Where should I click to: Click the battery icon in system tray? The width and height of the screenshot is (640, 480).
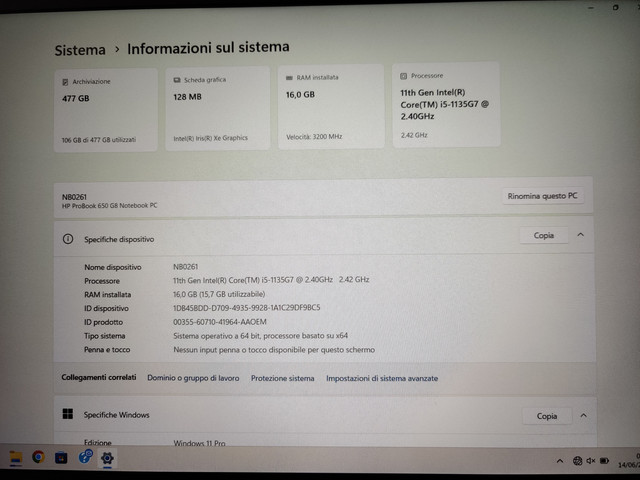pyautogui.click(x=604, y=460)
